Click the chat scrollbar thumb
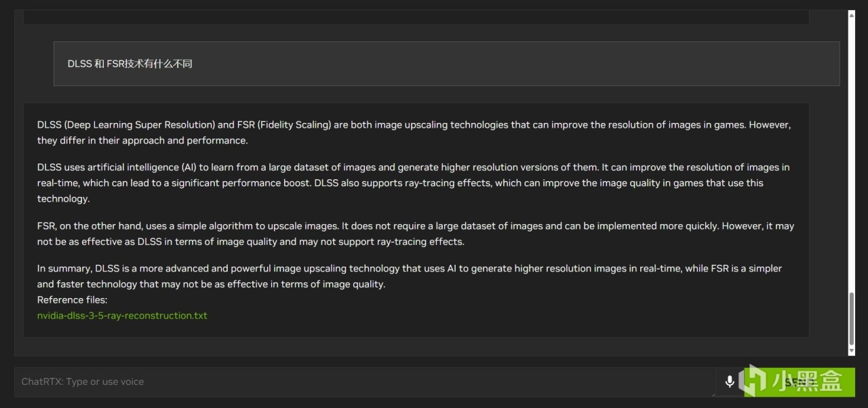The width and height of the screenshot is (868, 408). 852,319
